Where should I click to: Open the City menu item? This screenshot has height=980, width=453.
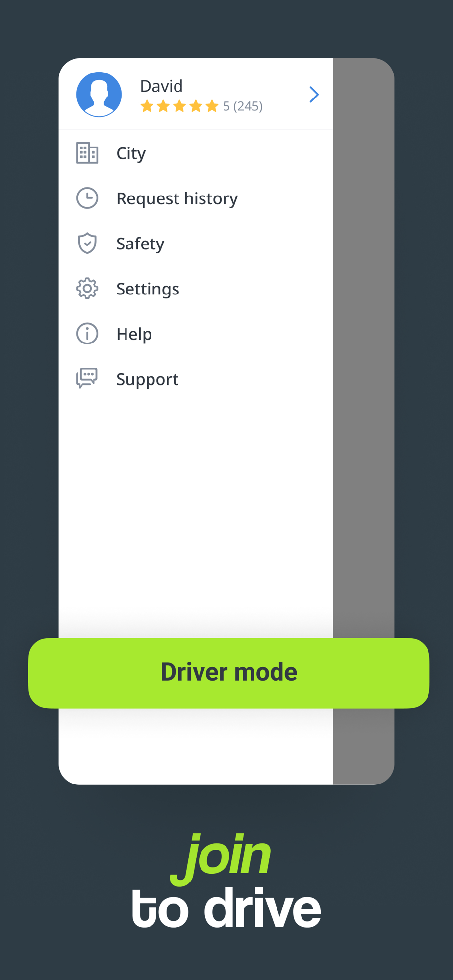[x=196, y=153]
